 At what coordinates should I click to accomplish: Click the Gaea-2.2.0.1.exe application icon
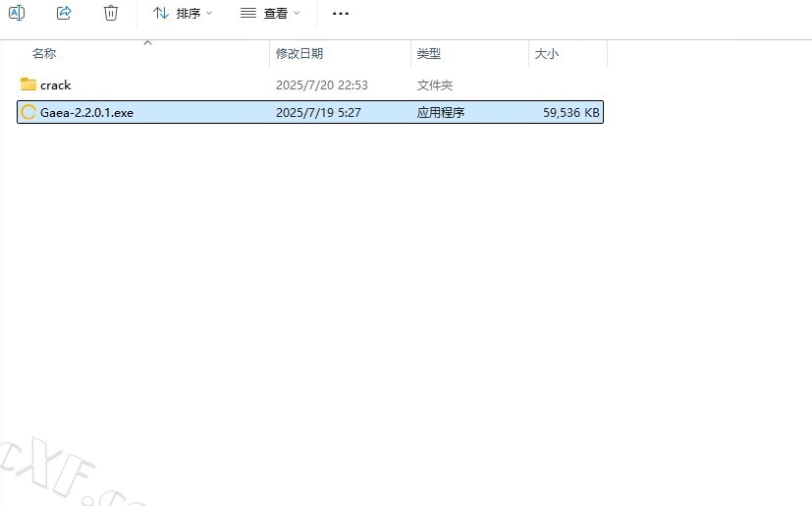coord(27,112)
